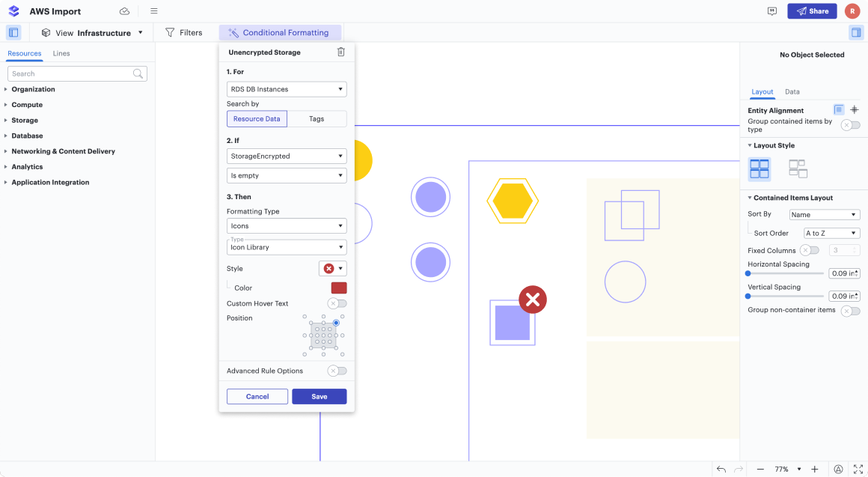Open the Sort By Name dropdown

click(x=825, y=215)
